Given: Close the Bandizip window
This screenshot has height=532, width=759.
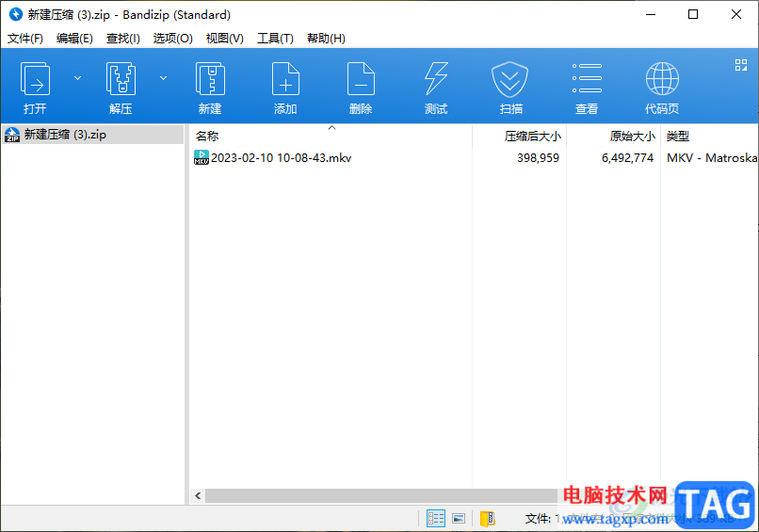Looking at the screenshot, I should pos(736,14).
